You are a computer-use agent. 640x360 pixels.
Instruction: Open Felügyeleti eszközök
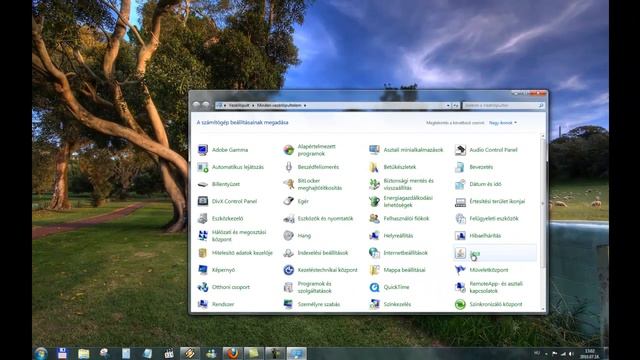[x=487, y=218]
